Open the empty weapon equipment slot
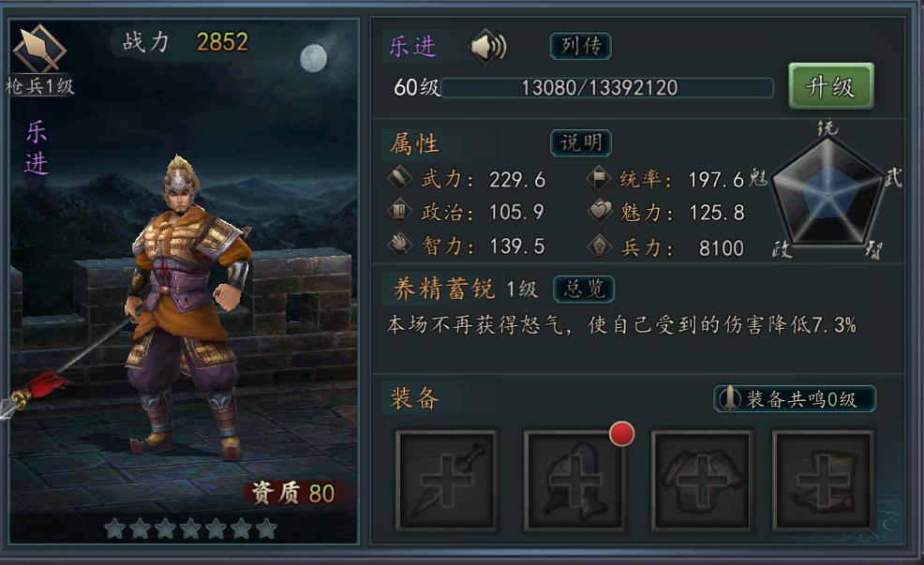This screenshot has width=924, height=565. coord(446,481)
